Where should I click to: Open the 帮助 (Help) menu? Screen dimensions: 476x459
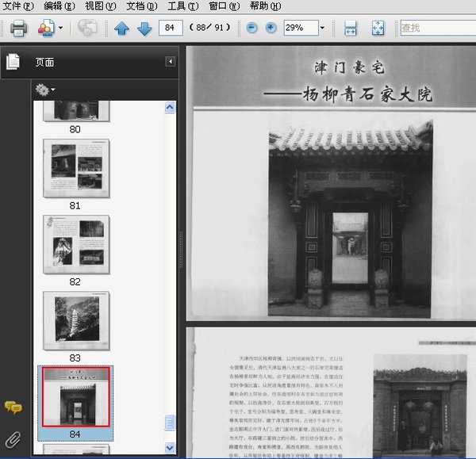point(264,6)
